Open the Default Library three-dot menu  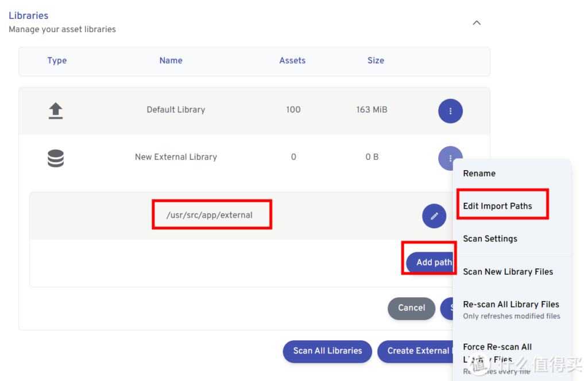point(450,111)
